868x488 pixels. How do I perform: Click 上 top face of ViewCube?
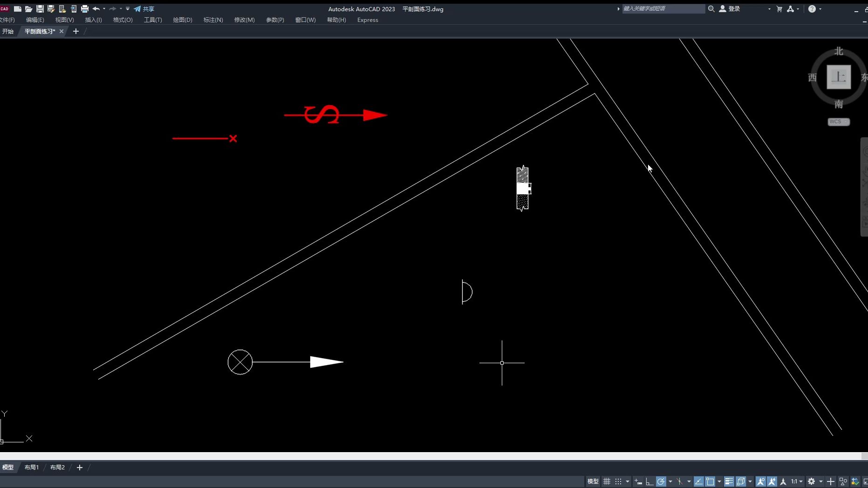point(839,77)
